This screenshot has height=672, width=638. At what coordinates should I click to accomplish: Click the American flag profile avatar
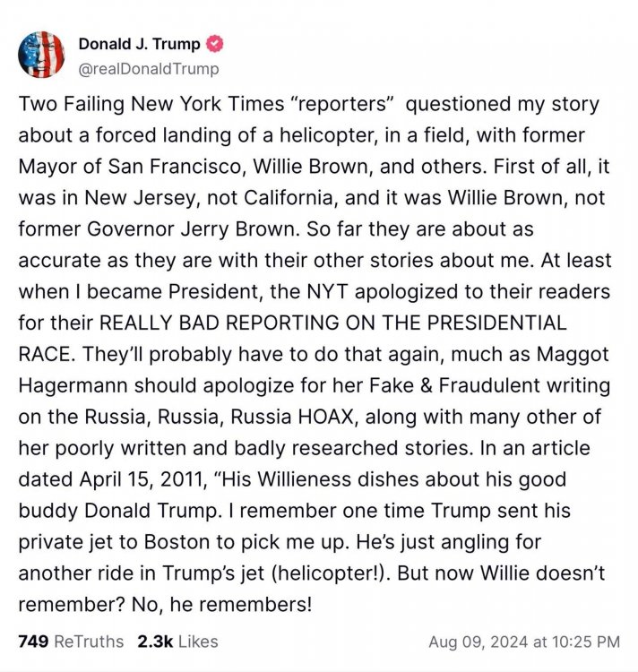point(41,54)
